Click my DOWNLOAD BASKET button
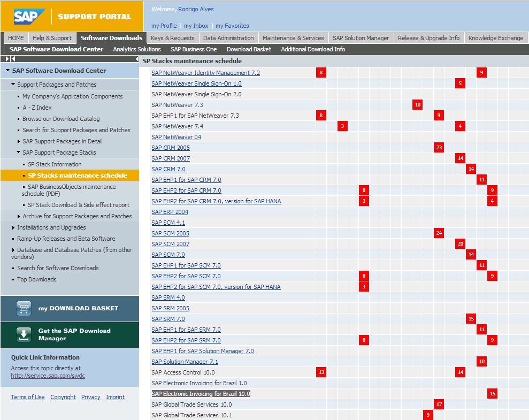 (x=70, y=308)
